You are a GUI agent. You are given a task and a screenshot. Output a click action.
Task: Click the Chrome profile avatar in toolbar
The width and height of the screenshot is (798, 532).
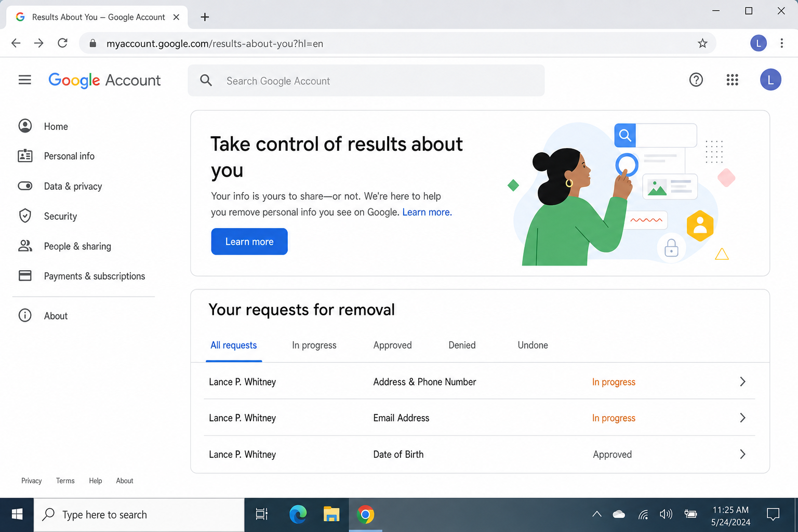[759, 43]
